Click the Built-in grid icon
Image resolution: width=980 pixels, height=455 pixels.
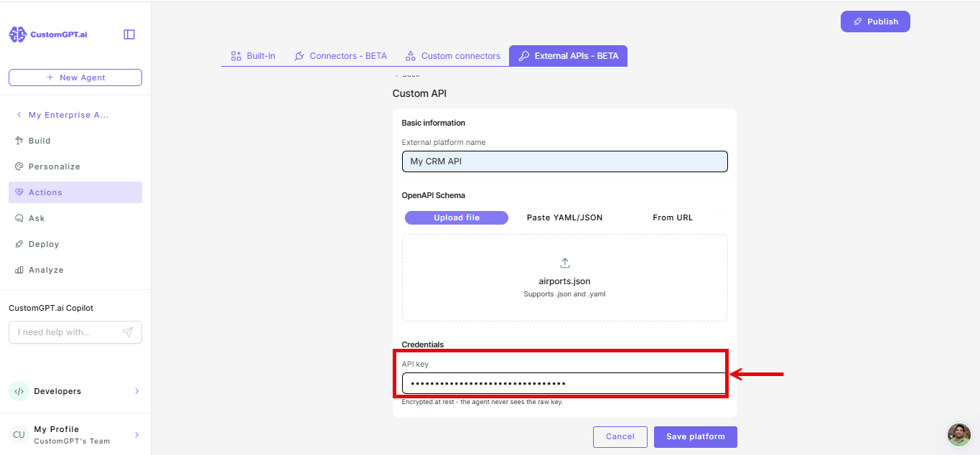point(235,56)
